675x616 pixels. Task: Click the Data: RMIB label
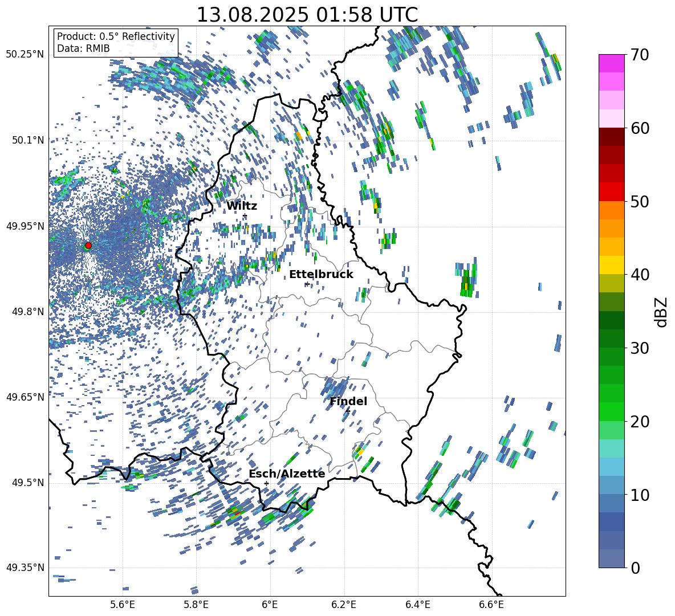point(83,48)
